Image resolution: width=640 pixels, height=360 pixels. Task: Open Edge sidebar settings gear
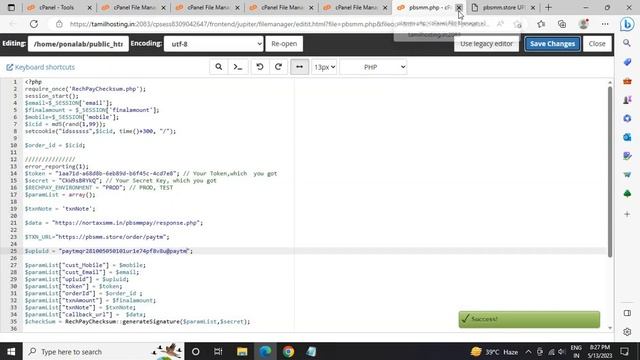(x=627, y=332)
